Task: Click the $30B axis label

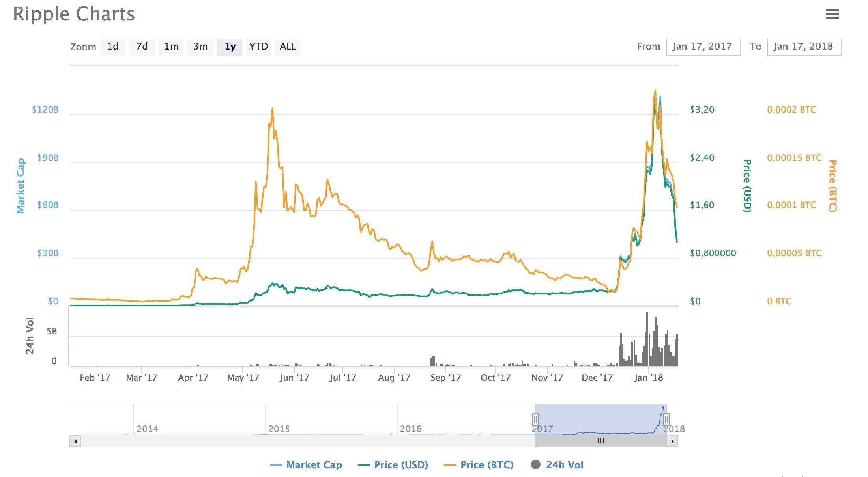Action: coord(48,253)
